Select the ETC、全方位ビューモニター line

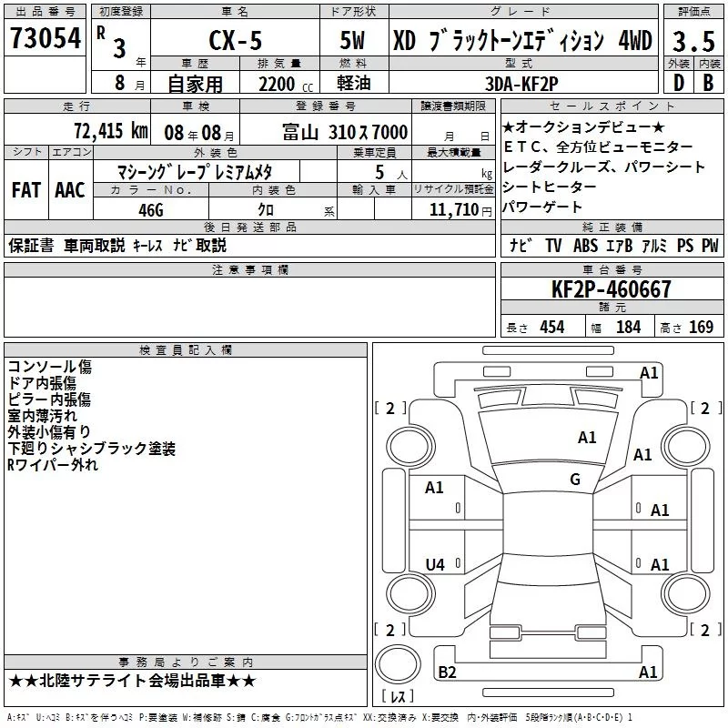pyautogui.click(x=598, y=147)
